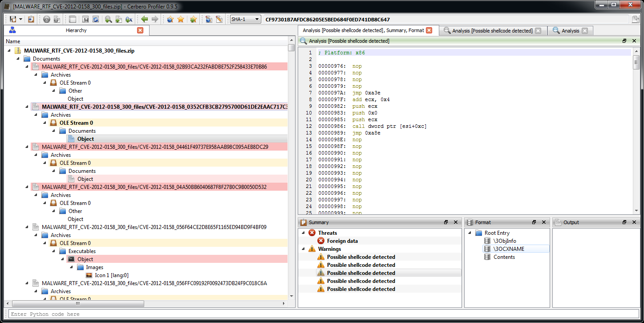Click the star with green plus icon
Viewport: 644px width, 323px height.
(x=193, y=19)
